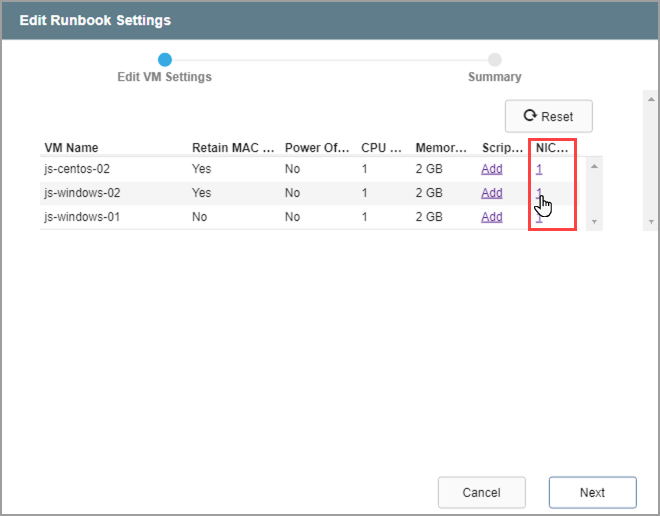The width and height of the screenshot is (660, 516).
Task: Click the Retain MAC column header
Action: (x=232, y=148)
